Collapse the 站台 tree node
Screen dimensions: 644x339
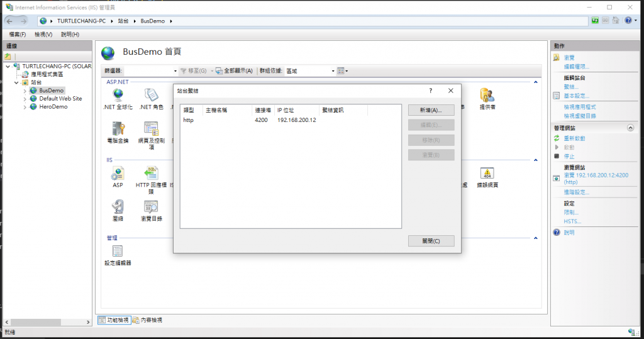16,82
